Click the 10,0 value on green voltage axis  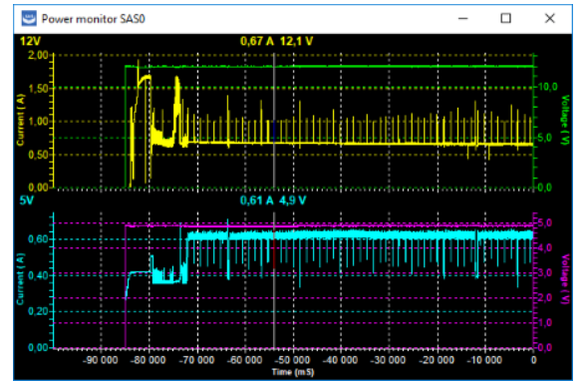point(548,87)
